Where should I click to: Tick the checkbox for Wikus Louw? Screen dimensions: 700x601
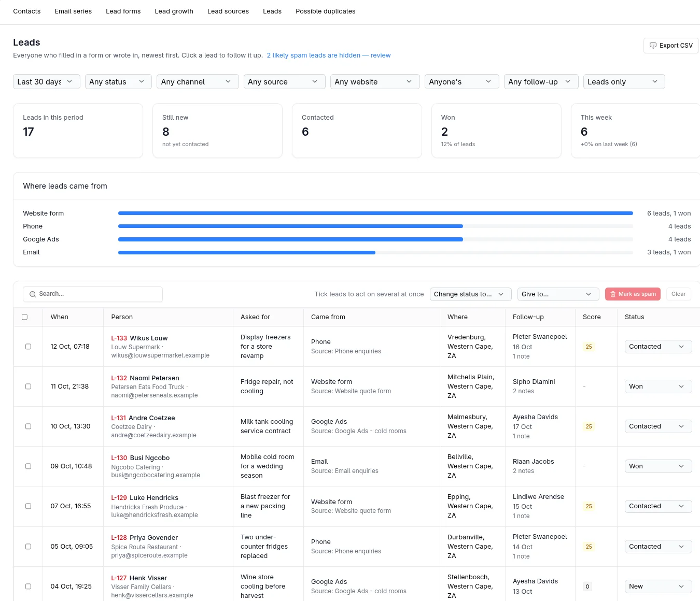coord(28,347)
